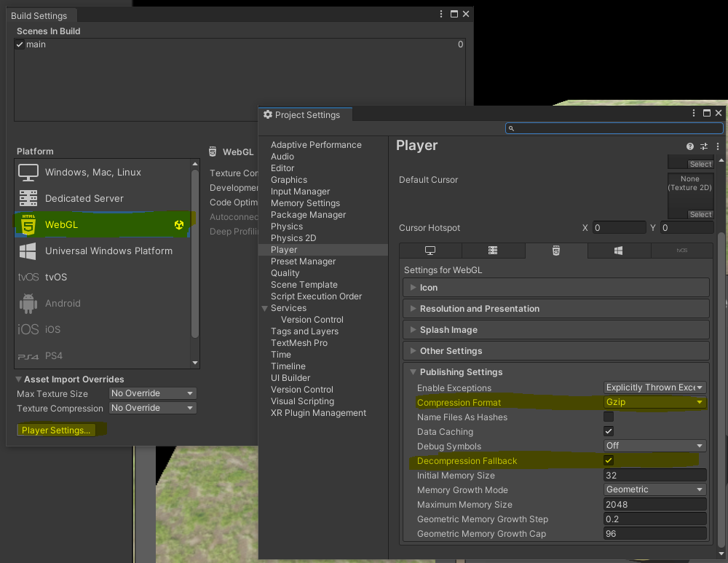Uncheck the Data Caching checkbox
The image size is (728, 563).
point(609,432)
